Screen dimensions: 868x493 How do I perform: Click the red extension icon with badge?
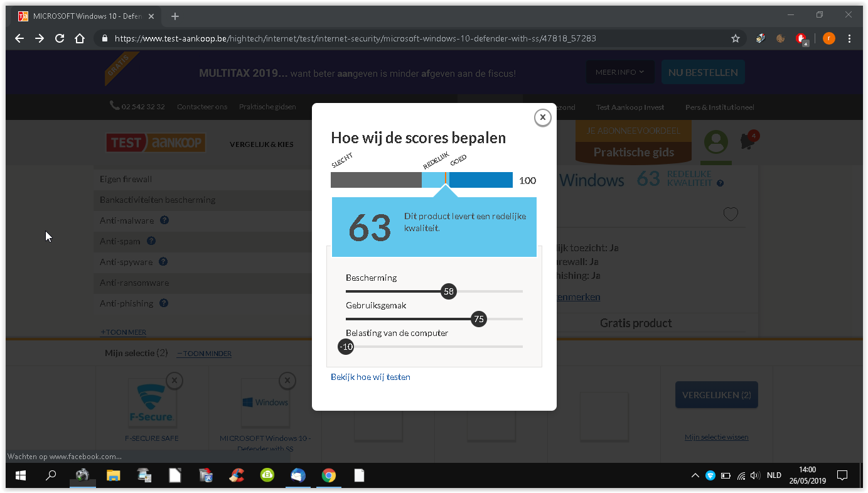coord(801,39)
